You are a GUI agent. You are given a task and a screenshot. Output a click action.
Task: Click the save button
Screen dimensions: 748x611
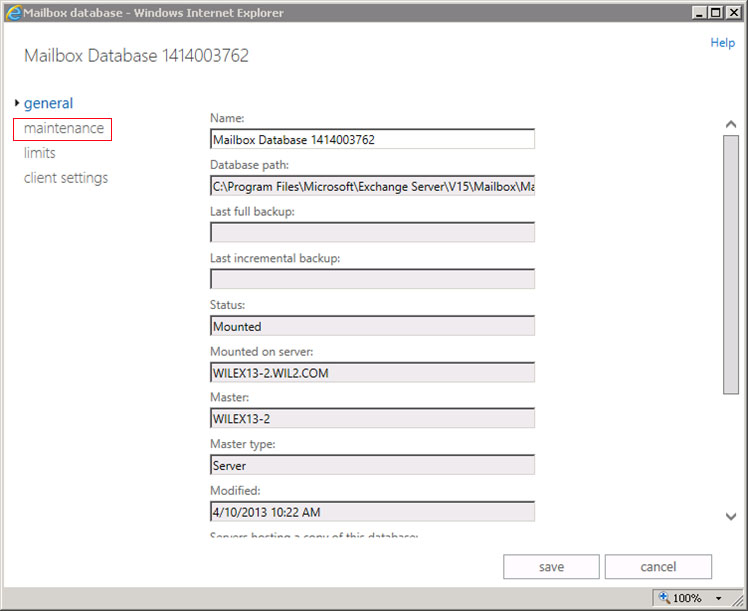pos(551,567)
